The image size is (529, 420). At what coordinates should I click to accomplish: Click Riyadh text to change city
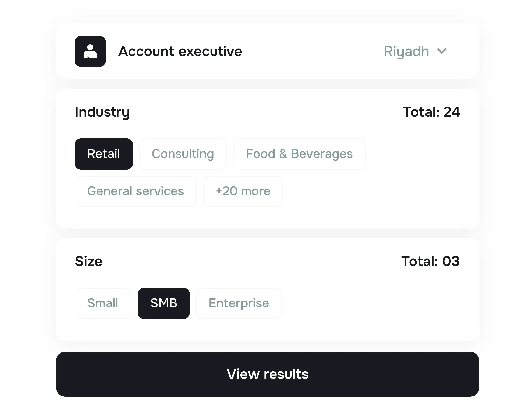(x=406, y=52)
